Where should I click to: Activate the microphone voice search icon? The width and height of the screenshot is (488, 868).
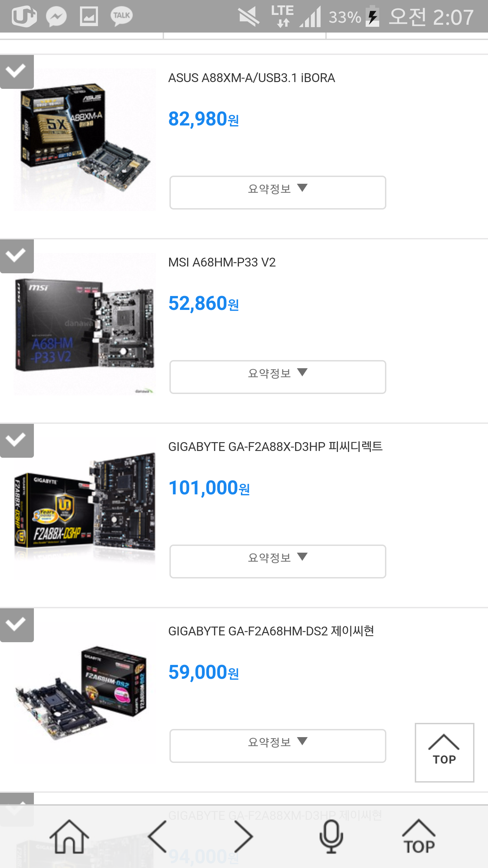[x=331, y=836]
